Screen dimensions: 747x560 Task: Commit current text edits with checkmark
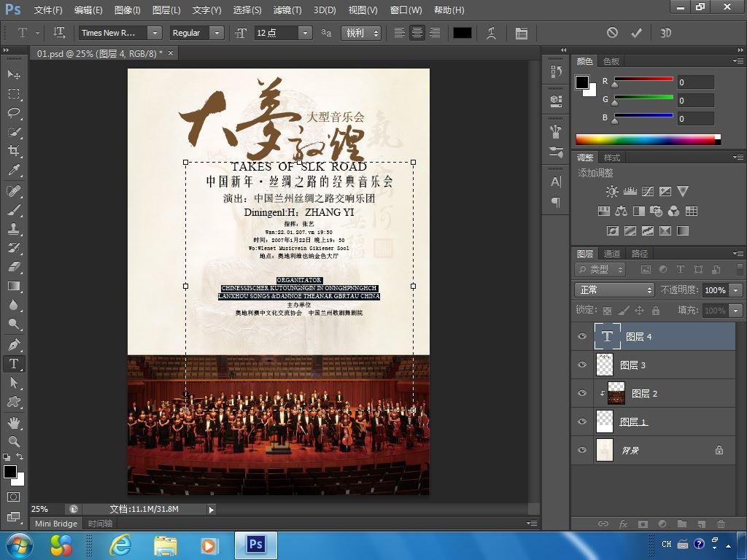click(636, 33)
